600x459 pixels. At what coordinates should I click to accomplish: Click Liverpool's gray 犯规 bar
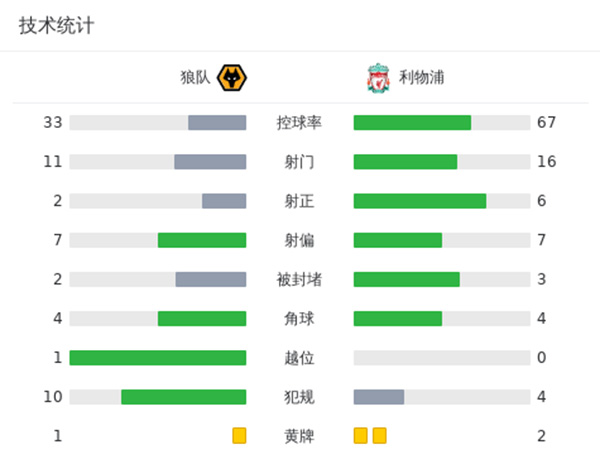click(379, 397)
